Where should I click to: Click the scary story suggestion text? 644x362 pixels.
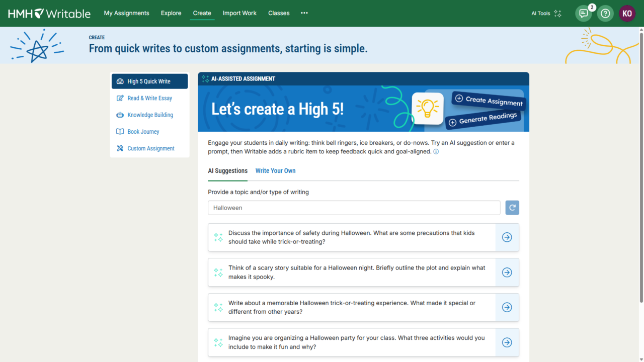tap(357, 273)
